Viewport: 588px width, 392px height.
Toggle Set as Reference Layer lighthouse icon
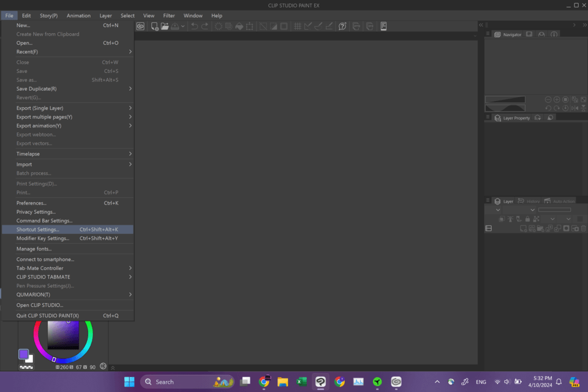tap(510, 219)
